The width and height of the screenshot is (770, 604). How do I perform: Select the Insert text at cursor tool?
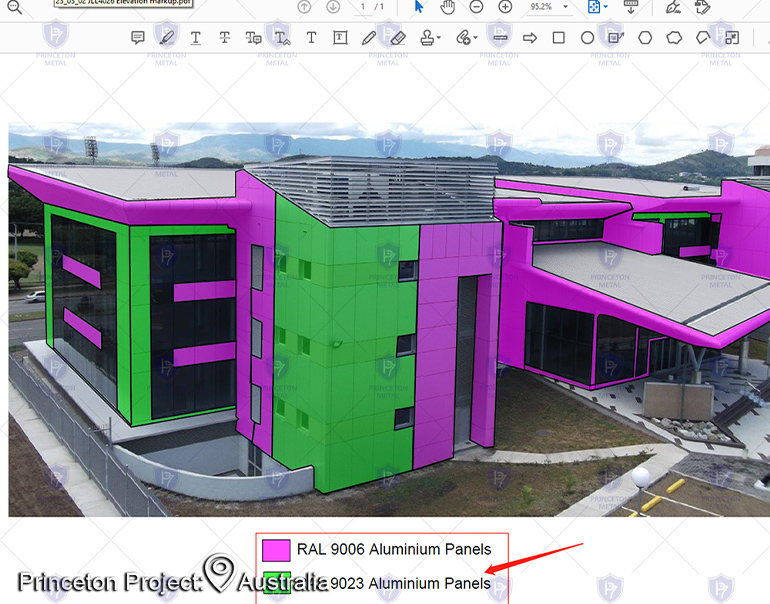pos(282,38)
